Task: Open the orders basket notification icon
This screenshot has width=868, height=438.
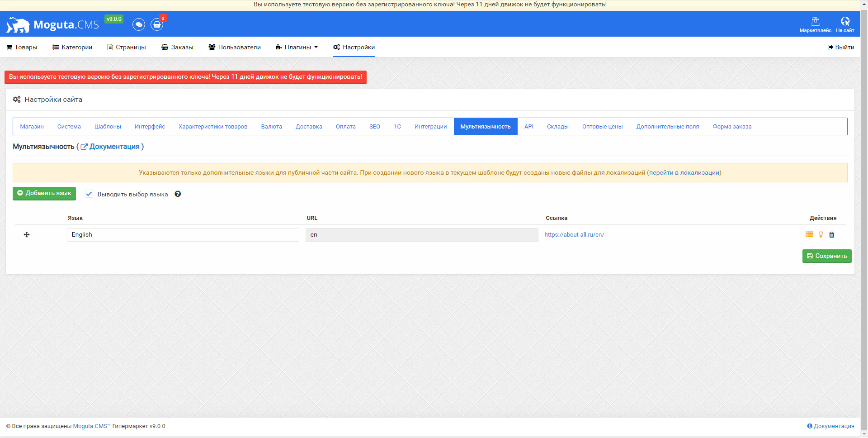Action: [157, 24]
